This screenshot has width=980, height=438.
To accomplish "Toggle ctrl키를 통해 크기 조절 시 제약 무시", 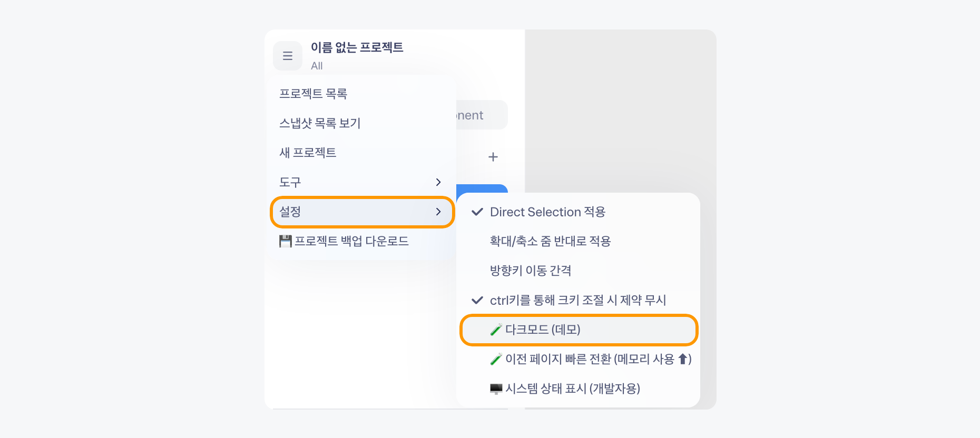I will point(578,301).
